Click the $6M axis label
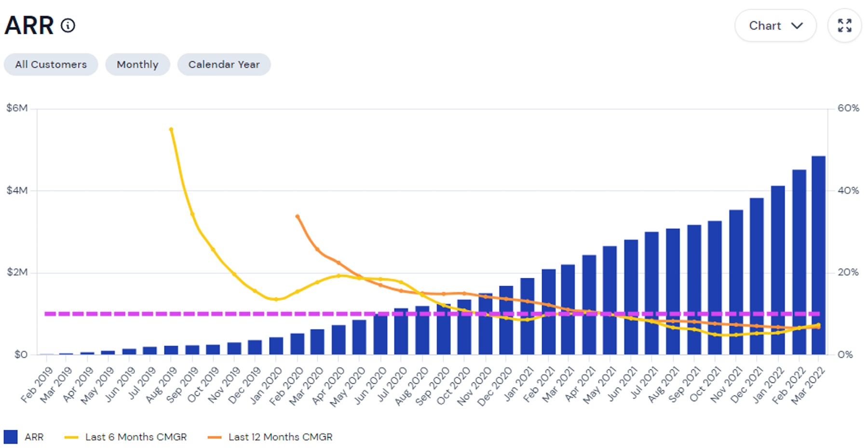This screenshot has width=868, height=448. (x=17, y=108)
